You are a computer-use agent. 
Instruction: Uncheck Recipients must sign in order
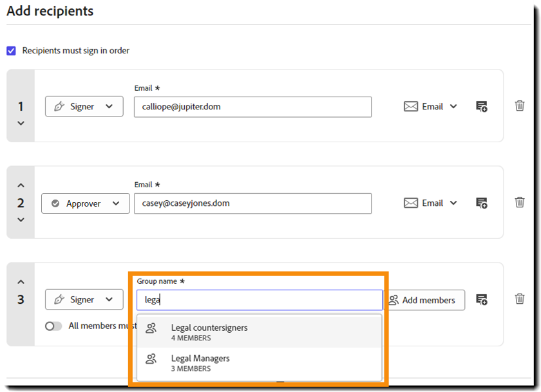point(11,50)
